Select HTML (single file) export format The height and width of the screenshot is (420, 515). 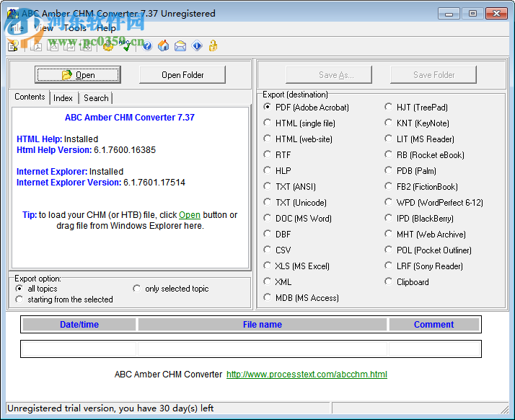(268, 123)
